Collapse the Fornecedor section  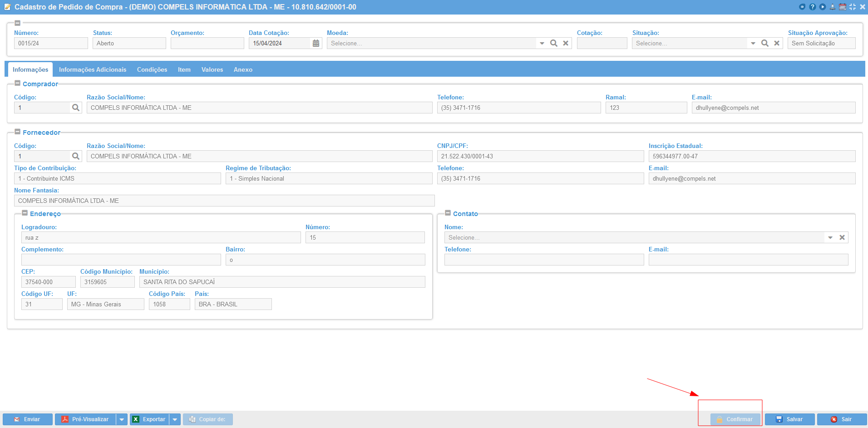[x=18, y=132]
